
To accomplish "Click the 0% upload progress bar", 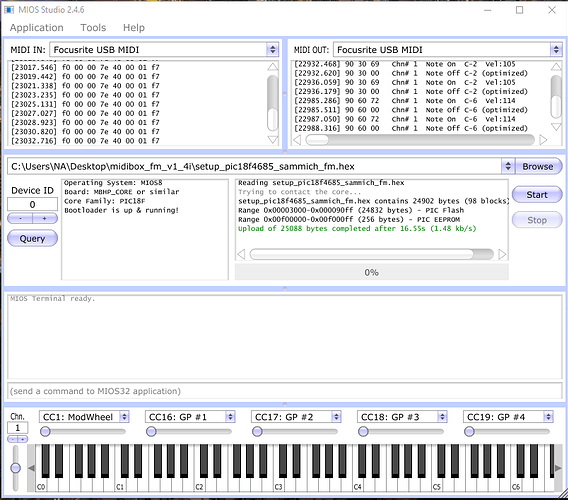I will (372, 272).
